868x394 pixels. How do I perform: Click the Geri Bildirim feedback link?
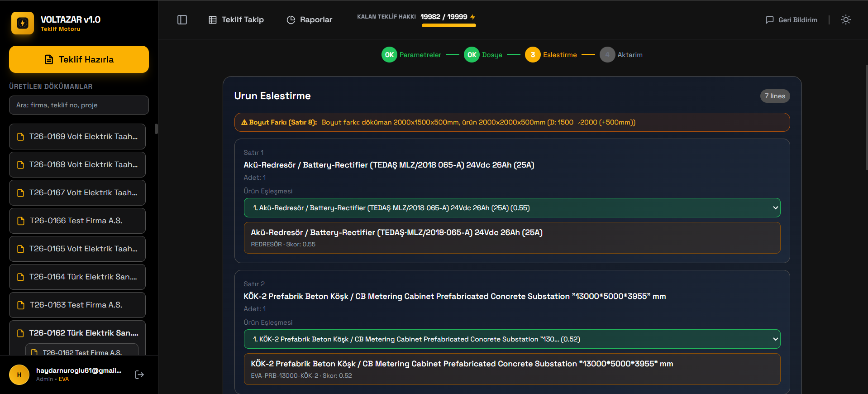click(x=791, y=20)
